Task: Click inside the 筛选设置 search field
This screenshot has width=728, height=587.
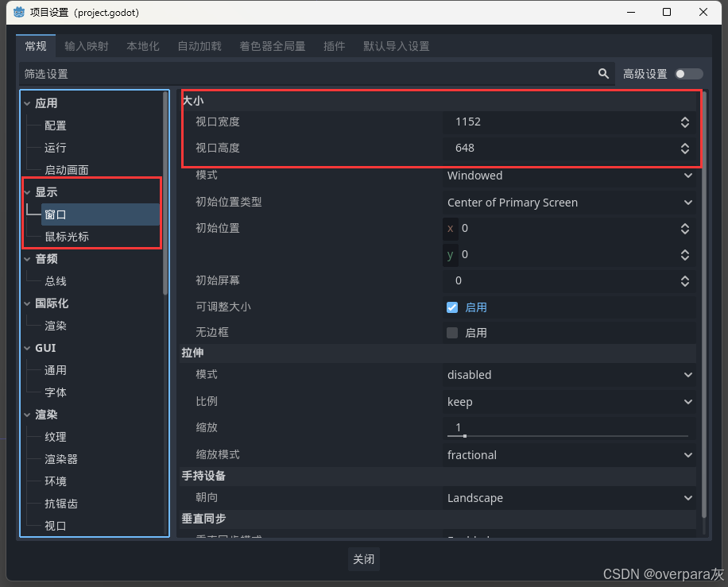Action: pos(238,73)
